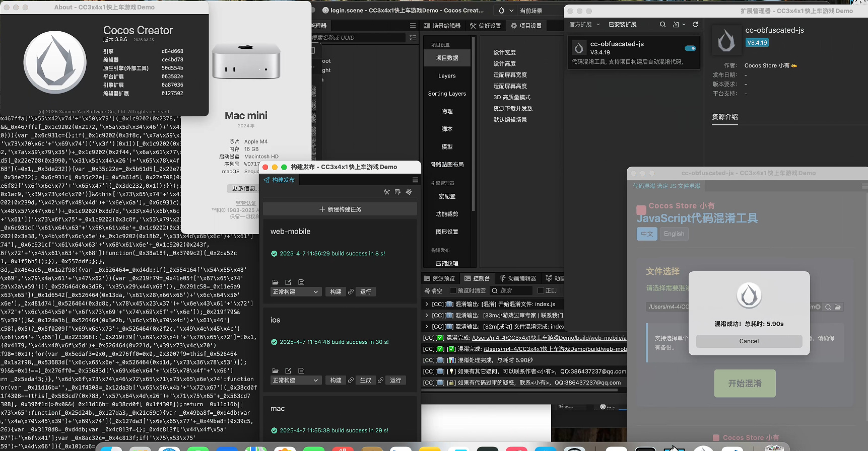Select 项目数据 in project settings sidebar
This screenshot has width=868, height=451.
[447, 58]
